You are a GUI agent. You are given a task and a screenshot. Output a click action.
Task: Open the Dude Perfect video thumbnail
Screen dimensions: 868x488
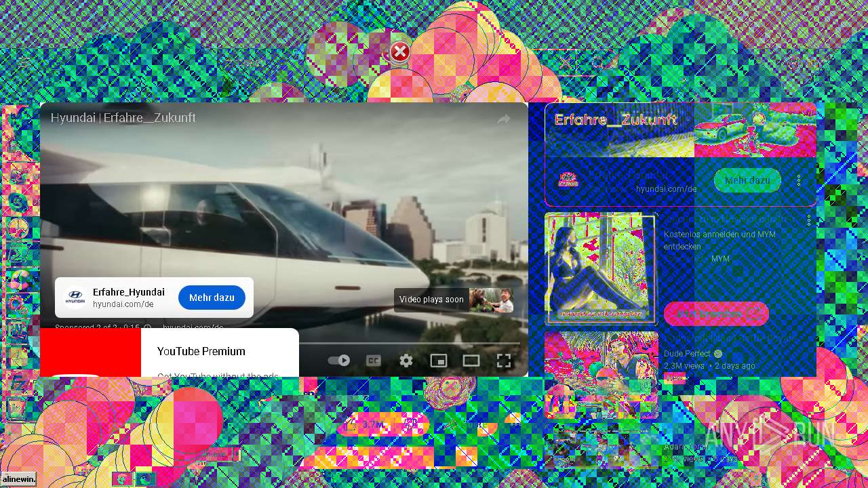601,374
